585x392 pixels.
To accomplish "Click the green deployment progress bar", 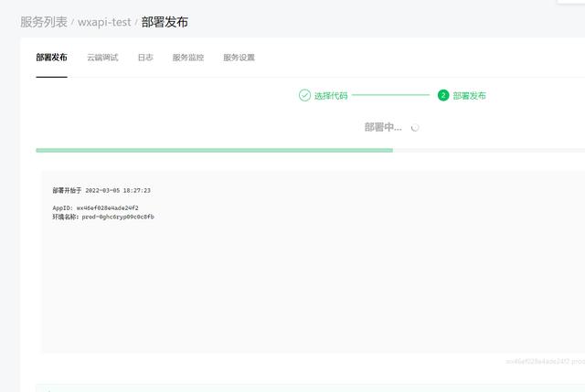I will (214, 150).
